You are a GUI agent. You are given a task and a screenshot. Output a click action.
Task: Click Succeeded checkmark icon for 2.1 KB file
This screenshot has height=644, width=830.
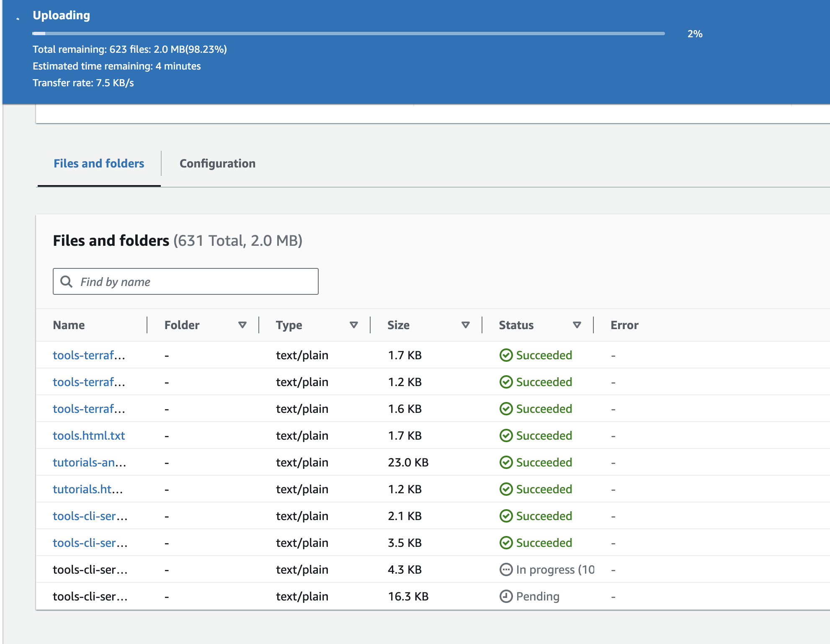tap(506, 516)
